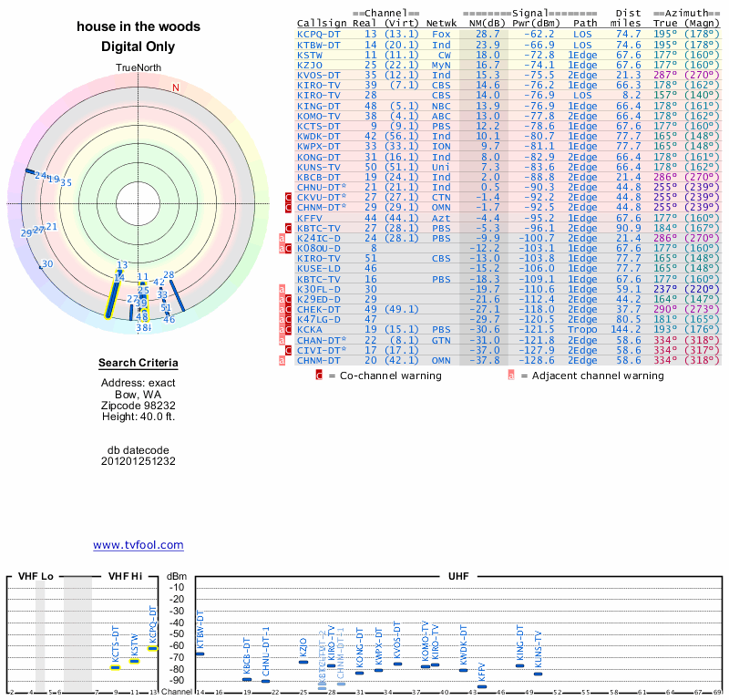Click the KTBW-DT marker in UHF spectrum chart
The width and height of the screenshot is (729, 700).
tap(200, 654)
